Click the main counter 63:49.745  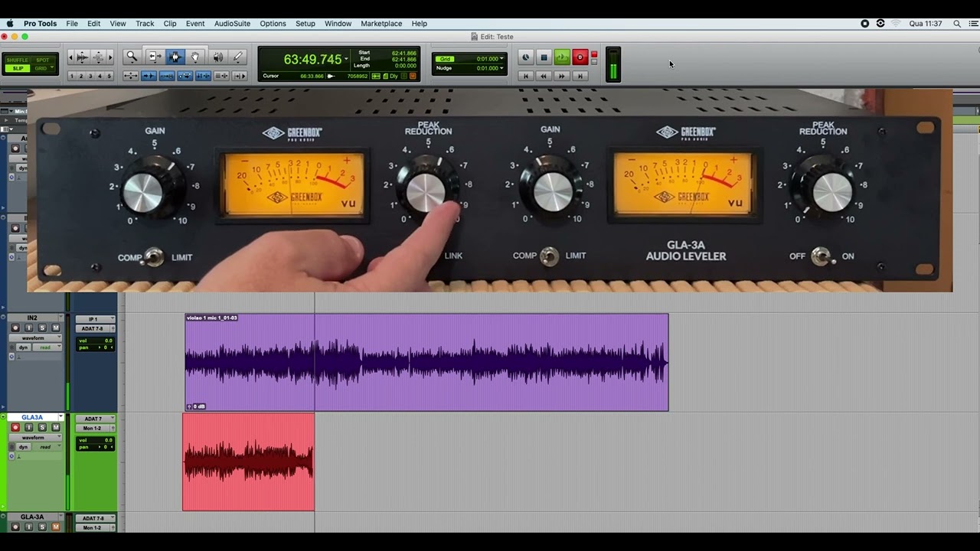click(x=312, y=59)
